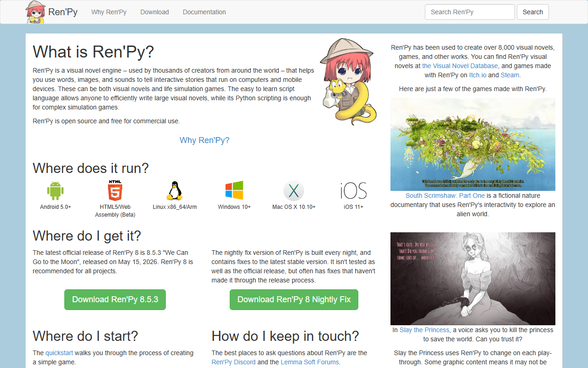
Task: Click the Ren'Py mascot logo in navbar
Action: (x=35, y=12)
